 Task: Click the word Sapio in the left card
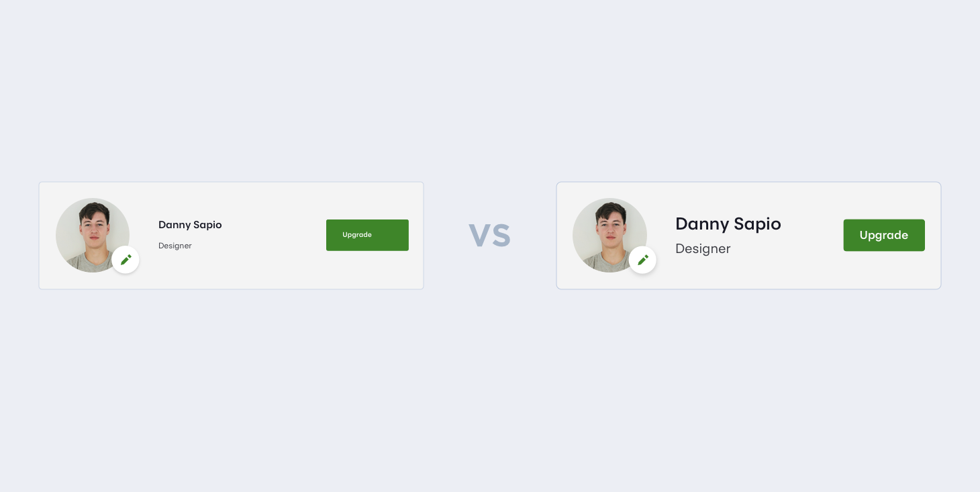[207, 225]
